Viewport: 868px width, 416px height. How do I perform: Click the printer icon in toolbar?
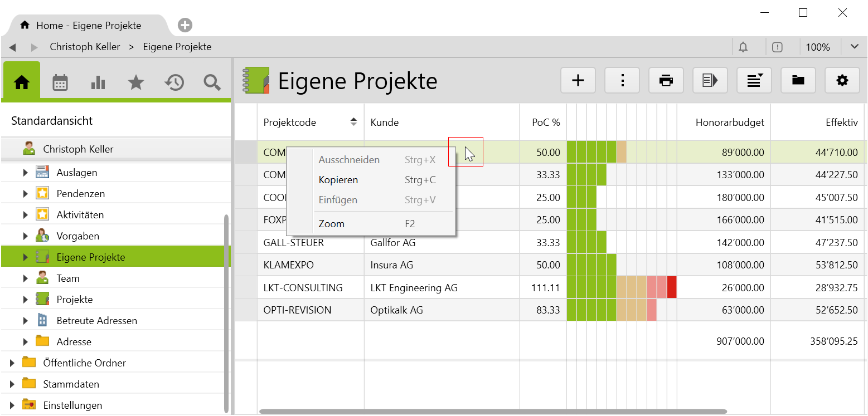click(666, 81)
